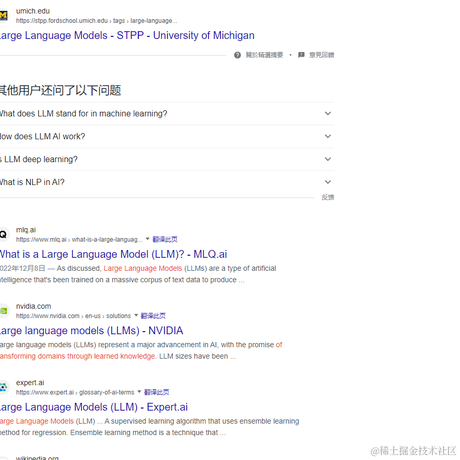Click the expert.ai favicon icon
Screen dimensions: 460x460
(4, 387)
